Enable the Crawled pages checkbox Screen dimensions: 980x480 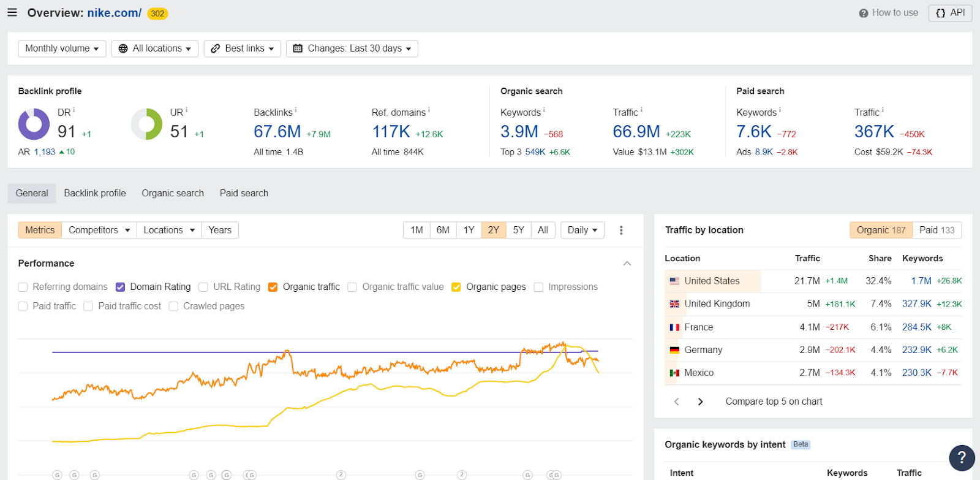point(173,306)
